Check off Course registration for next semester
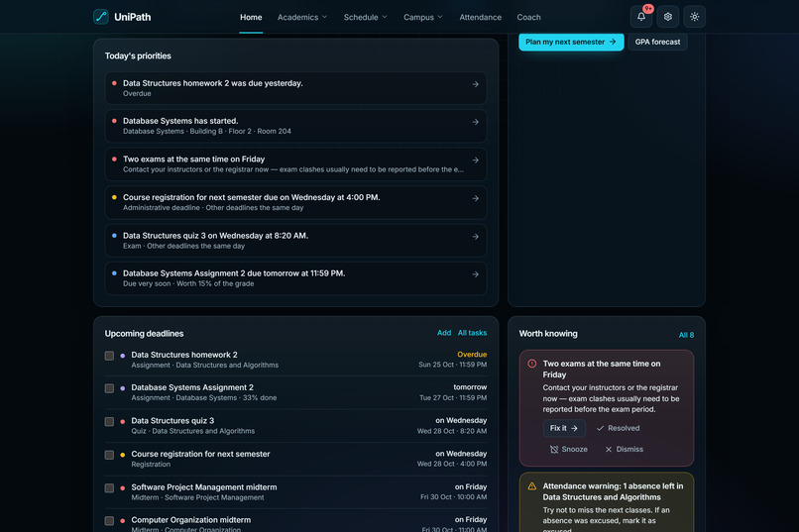Screen dimensions: 799x532 (109, 455)
